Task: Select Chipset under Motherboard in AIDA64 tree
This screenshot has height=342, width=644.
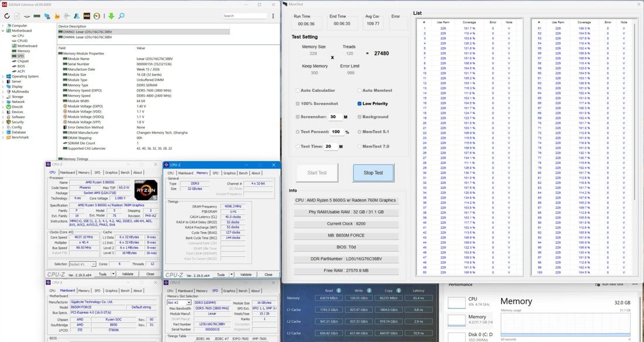Action: point(23,61)
